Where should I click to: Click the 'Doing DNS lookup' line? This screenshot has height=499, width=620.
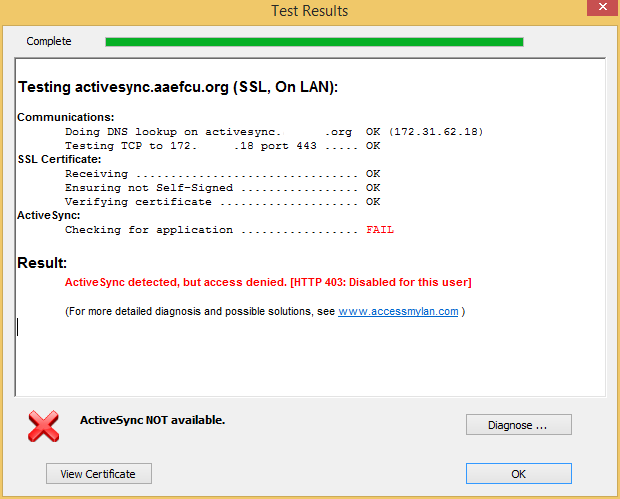(274, 132)
